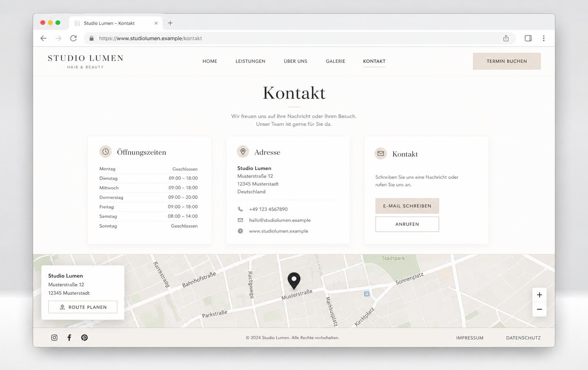Click the Studio Lumen logo
Viewport: 588px width, 370px height.
point(86,61)
